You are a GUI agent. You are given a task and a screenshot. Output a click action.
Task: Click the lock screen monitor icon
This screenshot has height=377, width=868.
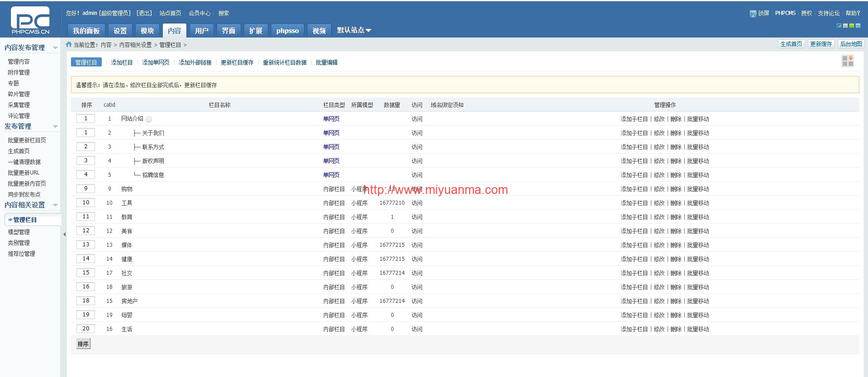pos(753,14)
